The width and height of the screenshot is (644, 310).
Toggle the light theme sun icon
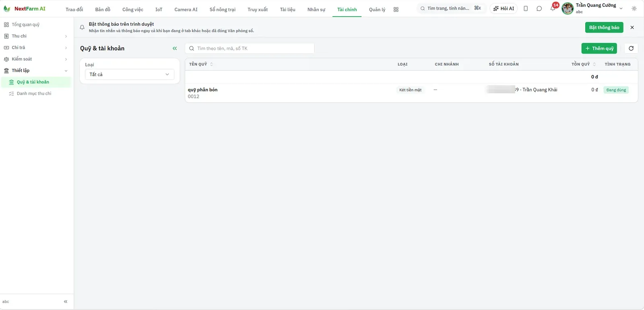click(634, 8)
